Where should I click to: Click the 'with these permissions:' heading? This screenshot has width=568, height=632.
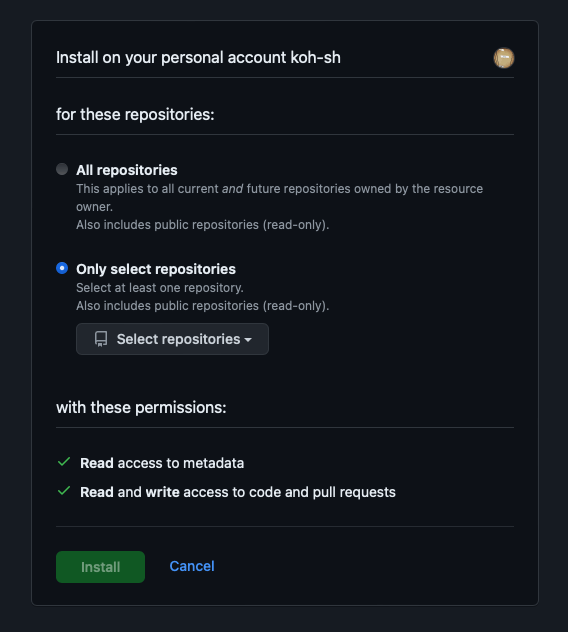point(141,407)
